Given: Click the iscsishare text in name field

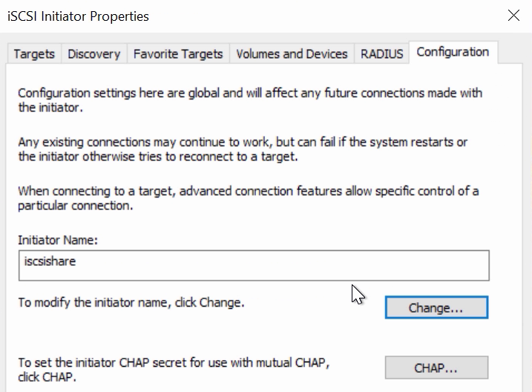Looking at the screenshot, I should pyautogui.click(x=50, y=261).
